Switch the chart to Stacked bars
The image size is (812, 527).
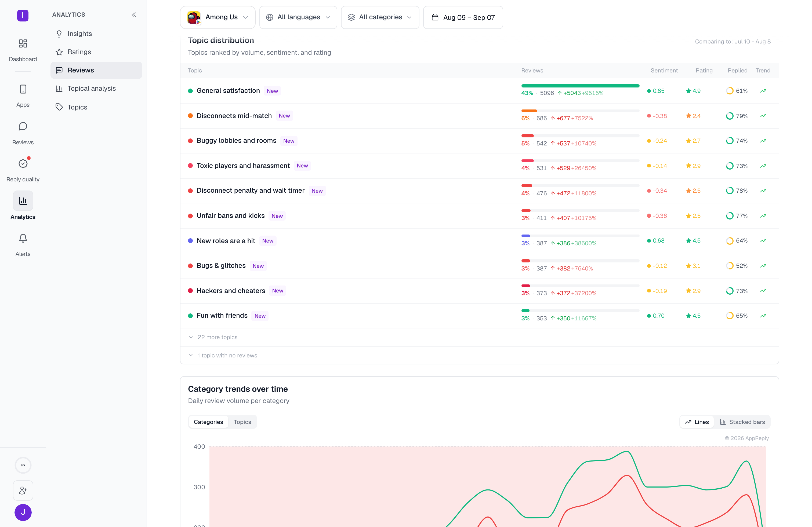[x=742, y=422]
